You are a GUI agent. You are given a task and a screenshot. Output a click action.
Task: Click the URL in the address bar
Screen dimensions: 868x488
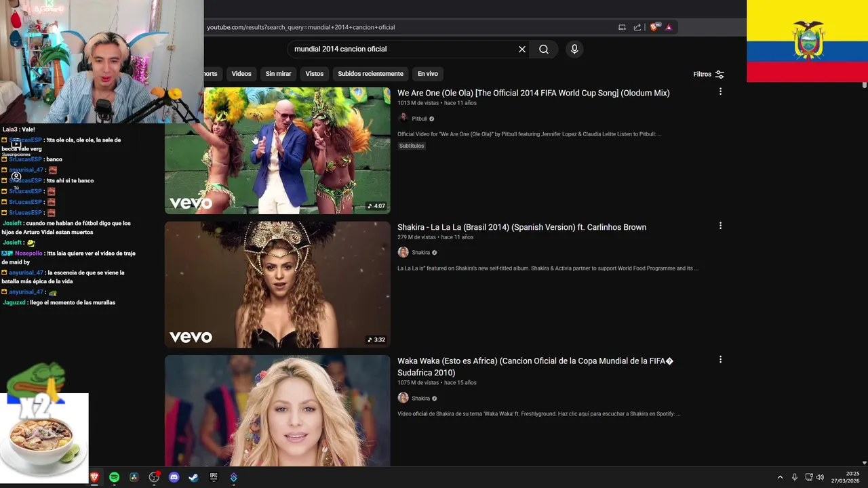pyautogui.click(x=300, y=27)
